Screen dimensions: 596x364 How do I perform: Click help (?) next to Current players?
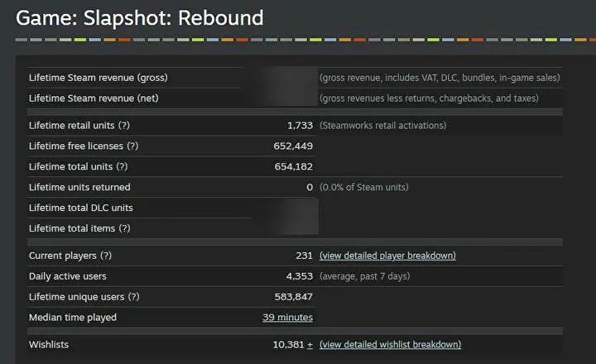click(x=106, y=256)
